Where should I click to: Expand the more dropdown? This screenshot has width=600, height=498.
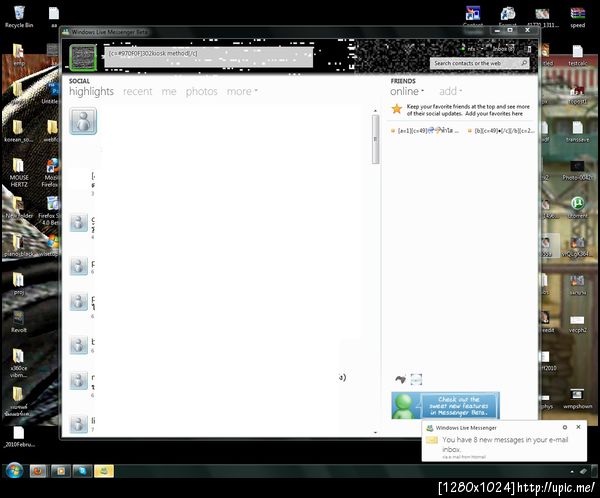(242, 91)
